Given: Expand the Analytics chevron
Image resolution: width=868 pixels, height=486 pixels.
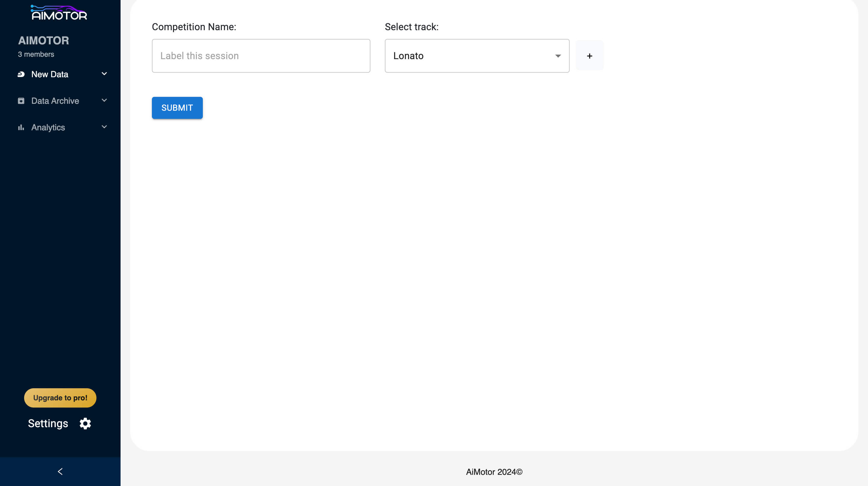Looking at the screenshot, I should point(104,127).
